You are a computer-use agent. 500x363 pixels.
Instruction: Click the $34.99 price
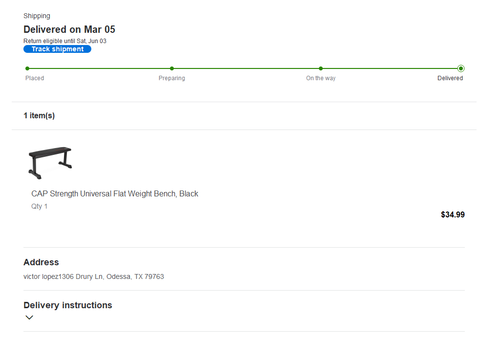point(453,214)
